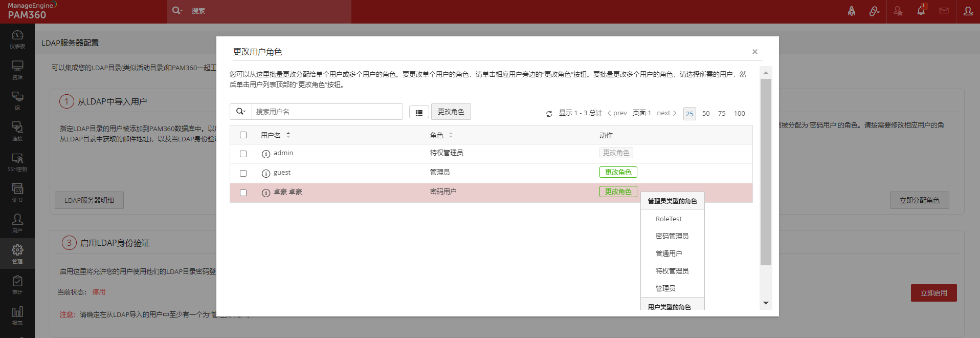Set page size to 75
The image size is (980, 338).
722,114
